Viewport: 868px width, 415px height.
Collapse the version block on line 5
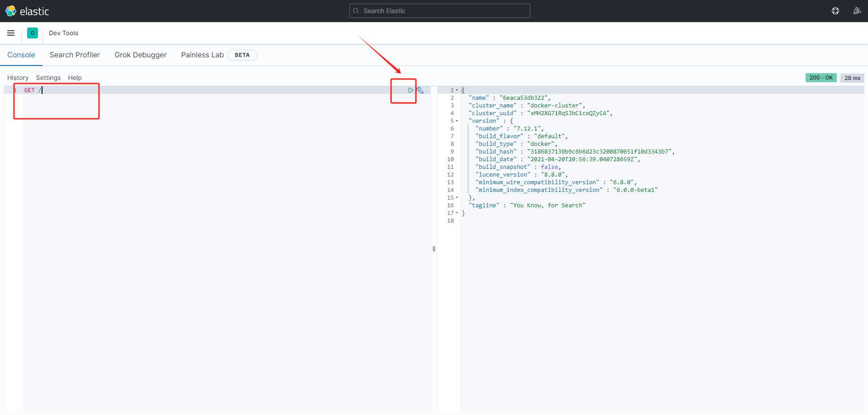coord(457,121)
